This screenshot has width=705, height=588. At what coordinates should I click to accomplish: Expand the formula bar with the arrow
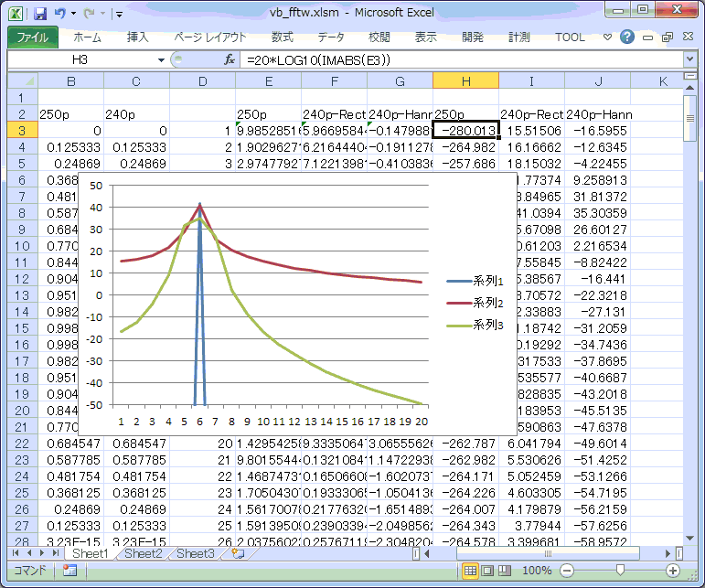pos(689,59)
